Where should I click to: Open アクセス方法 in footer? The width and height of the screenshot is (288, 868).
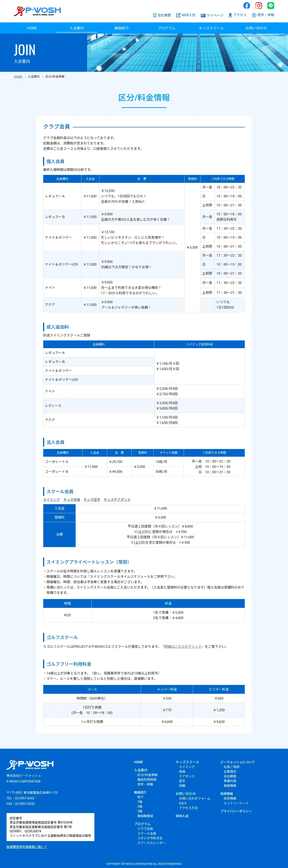(188, 808)
